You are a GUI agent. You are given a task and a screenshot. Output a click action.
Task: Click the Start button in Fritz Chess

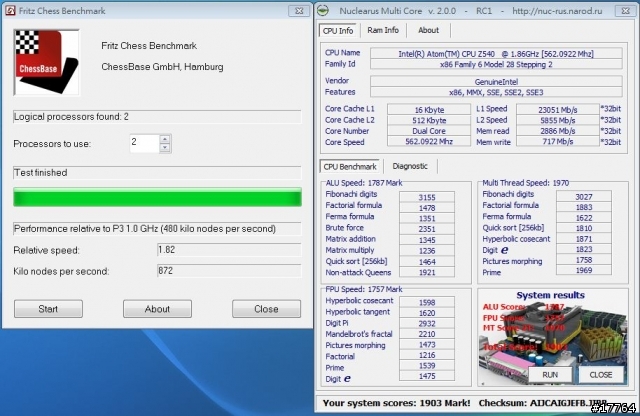click(x=48, y=309)
